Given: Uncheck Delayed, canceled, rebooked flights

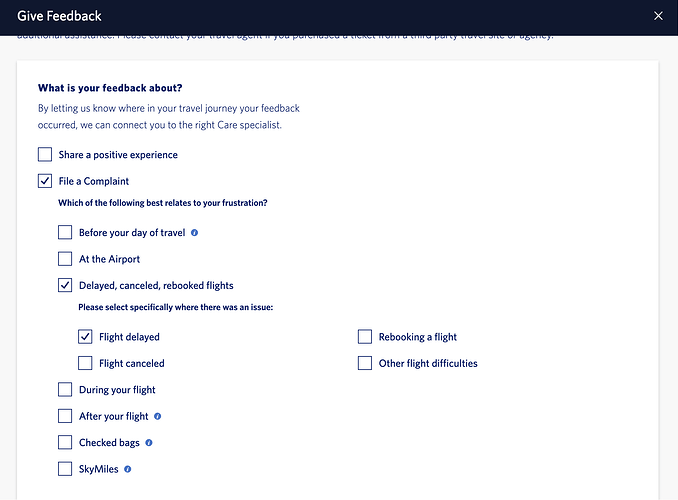Looking at the screenshot, I should click(65, 285).
